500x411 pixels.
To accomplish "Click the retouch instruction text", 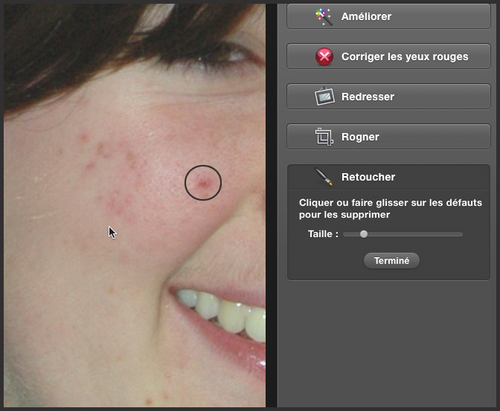I will 390,208.
